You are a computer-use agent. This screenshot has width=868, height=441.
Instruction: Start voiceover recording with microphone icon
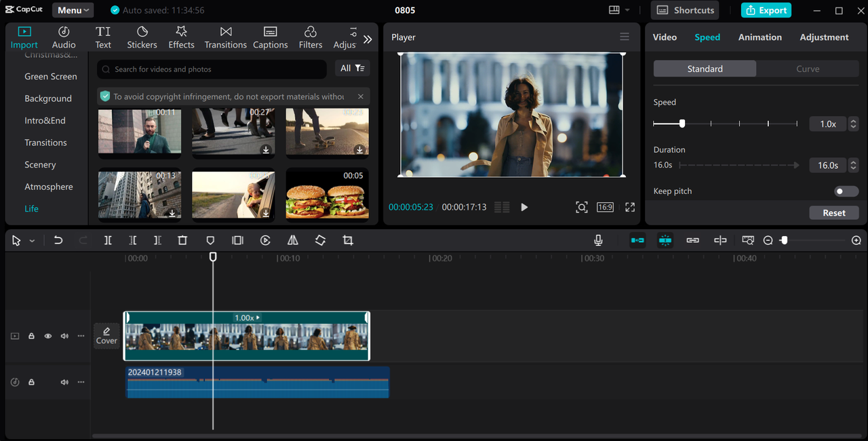[x=598, y=240]
